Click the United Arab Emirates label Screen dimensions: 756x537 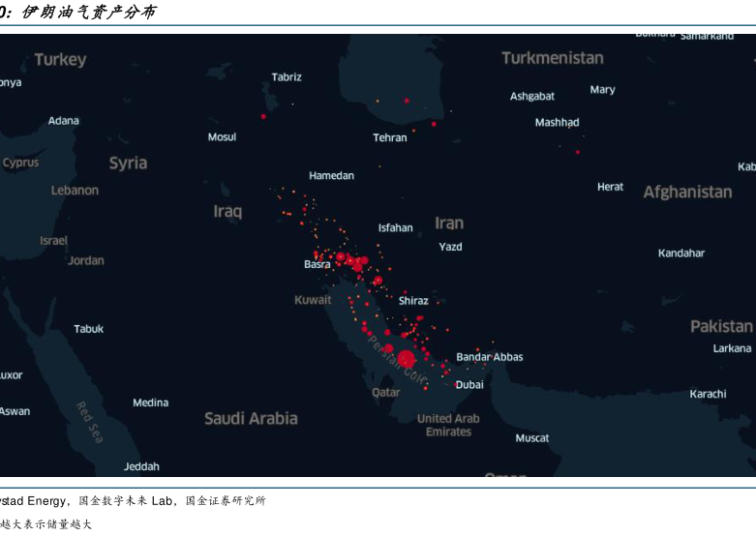(x=448, y=425)
